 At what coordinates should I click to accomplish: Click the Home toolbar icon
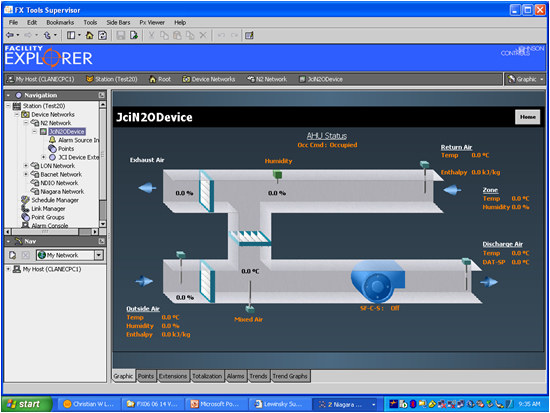[x=89, y=35]
